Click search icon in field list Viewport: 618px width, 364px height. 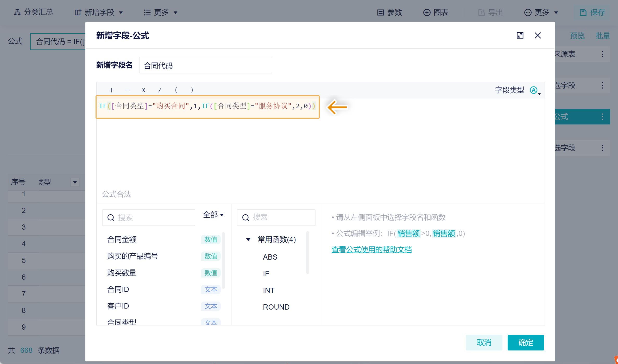[x=111, y=218]
